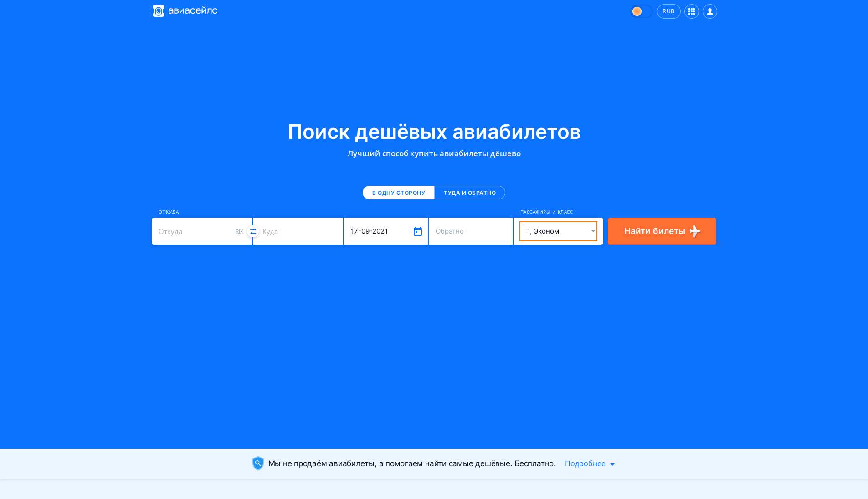This screenshot has width=868, height=499.
Task: Open the RUB currency selector
Action: [x=668, y=11]
